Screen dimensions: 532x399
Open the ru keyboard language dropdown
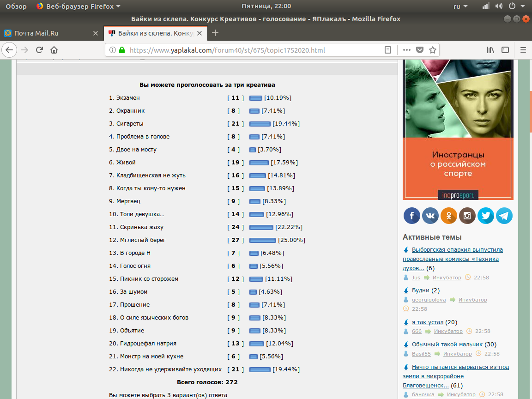(460, 6)
